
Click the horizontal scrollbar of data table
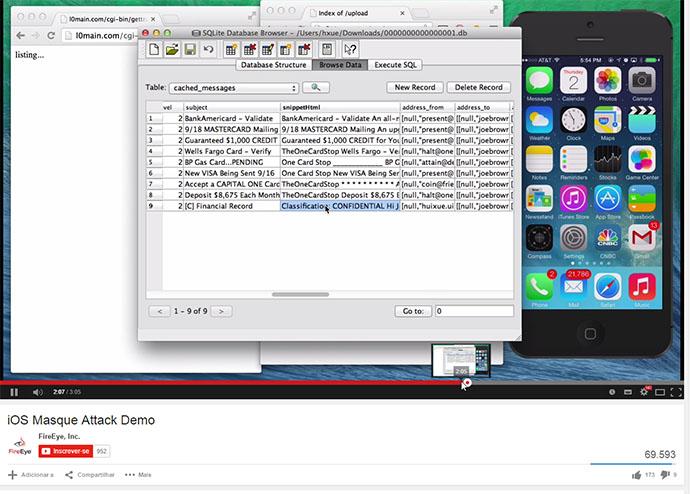(300, 294)
